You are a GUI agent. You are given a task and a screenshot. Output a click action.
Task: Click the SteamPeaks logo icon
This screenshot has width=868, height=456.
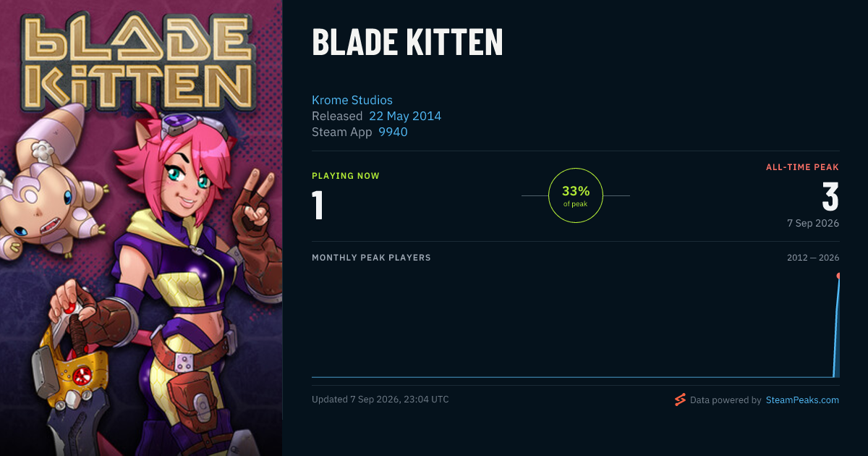pos(680,400)
